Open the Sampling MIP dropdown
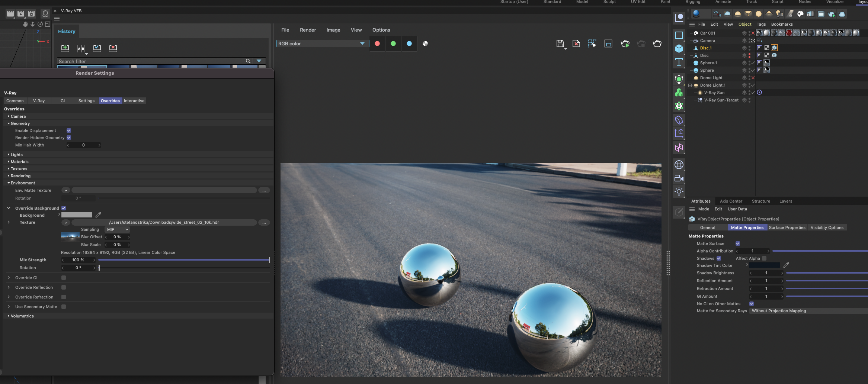 click(117, 229)
